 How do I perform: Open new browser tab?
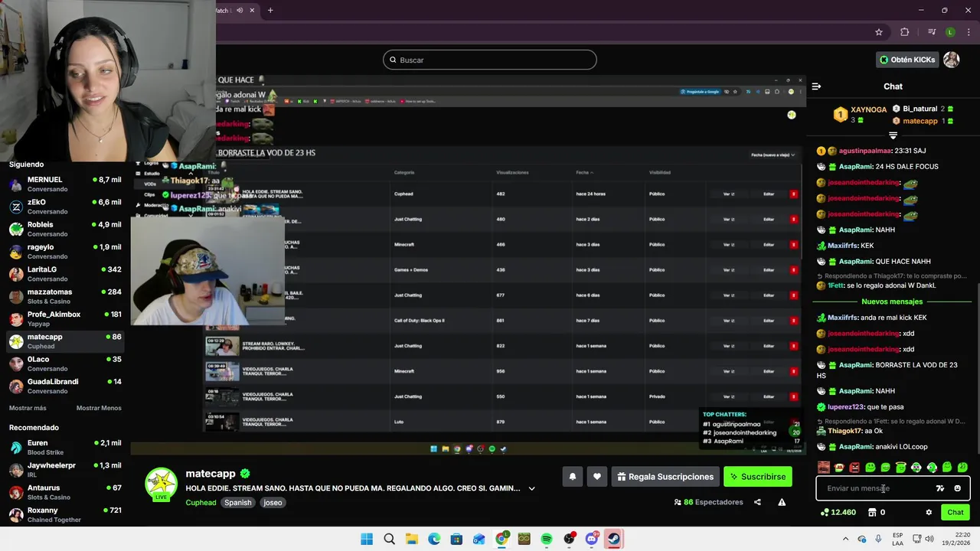point(270,10)
